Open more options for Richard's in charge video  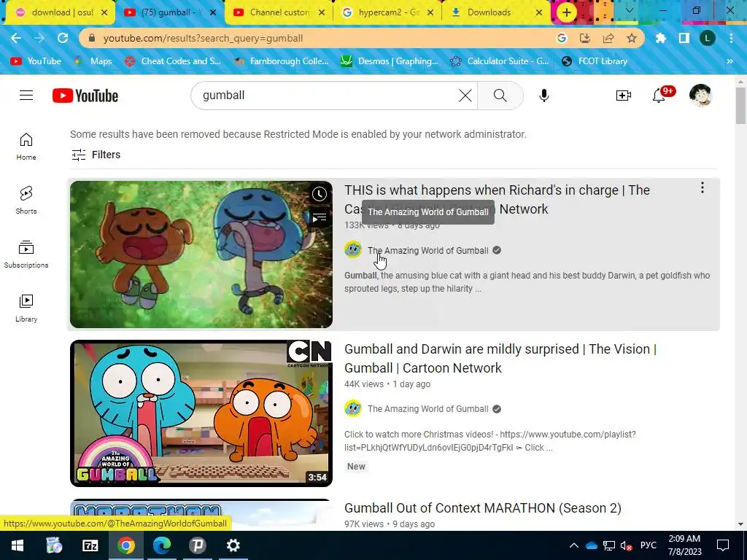702,187
